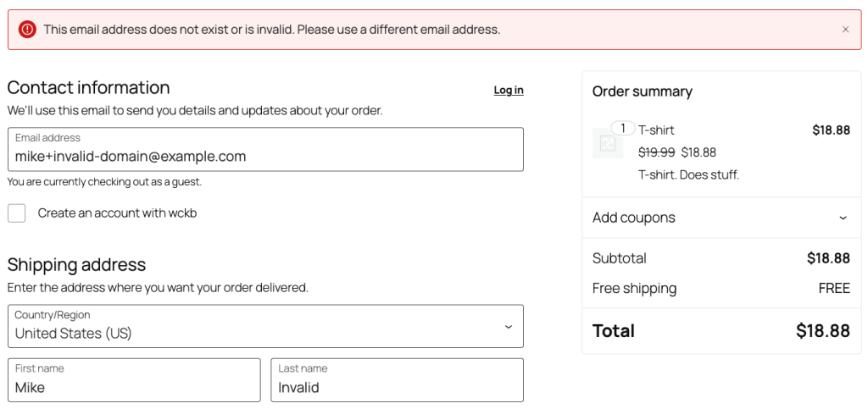Click the Total amount $18.88
This screenshot has width=868, height=409.
pyautogui.click(x=822, y=331)
